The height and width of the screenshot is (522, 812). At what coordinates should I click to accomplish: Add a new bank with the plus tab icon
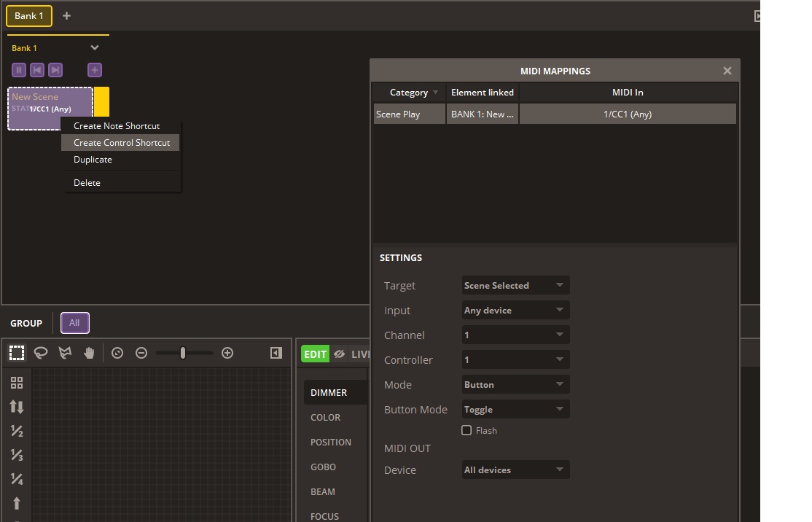[x=66, y=15]
